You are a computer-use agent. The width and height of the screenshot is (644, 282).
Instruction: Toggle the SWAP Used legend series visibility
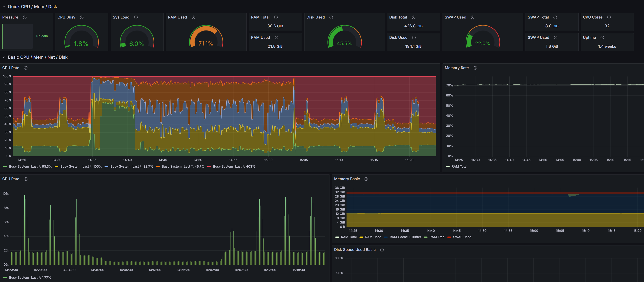(x=462, y=237)
